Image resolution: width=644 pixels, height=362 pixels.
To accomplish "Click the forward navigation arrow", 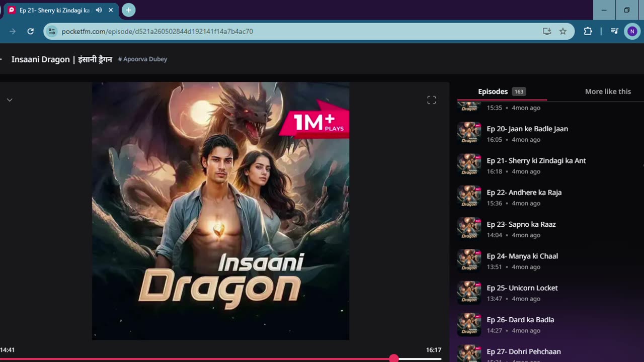I will (x=13, y=31).
